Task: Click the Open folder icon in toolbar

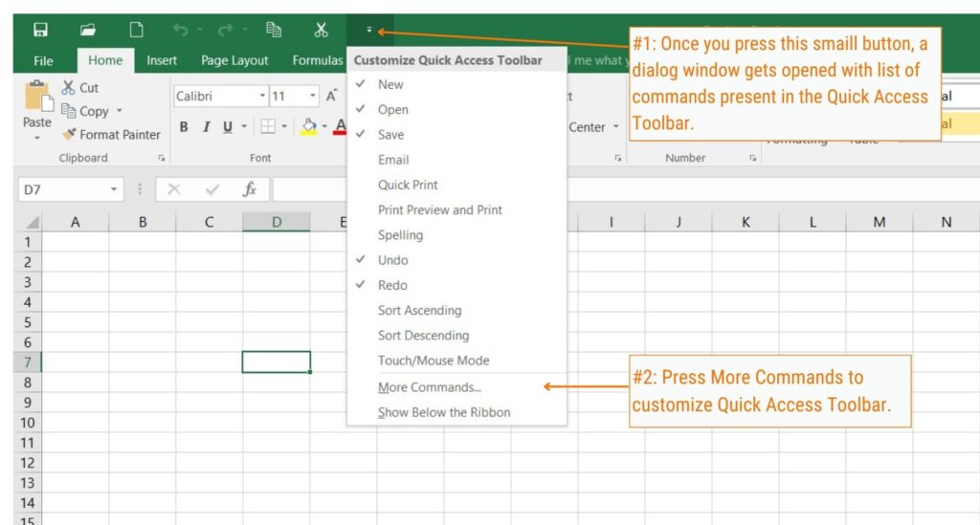Action: (x=88, y=30)
